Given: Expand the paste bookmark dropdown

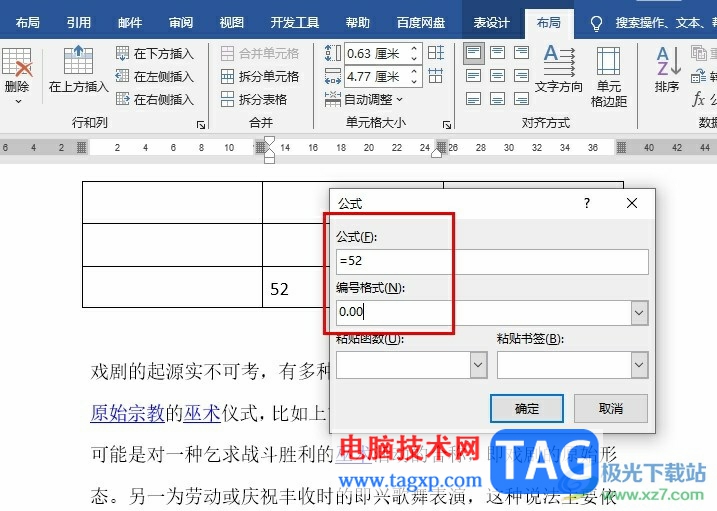Looking at the screenshot, I should (x=640, y=365).
